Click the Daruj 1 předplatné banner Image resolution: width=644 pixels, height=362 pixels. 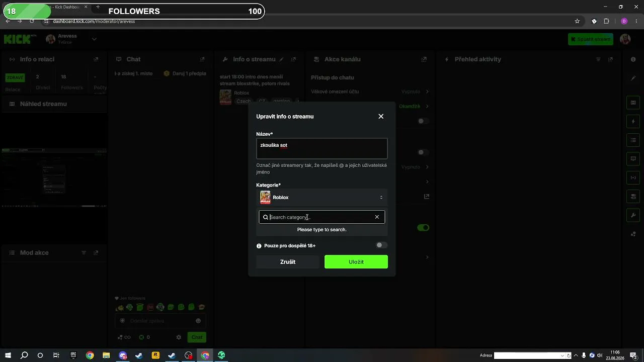[185, 73]
